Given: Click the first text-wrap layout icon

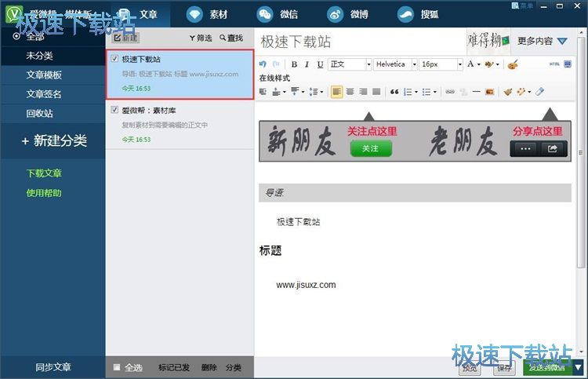Looking at the screenshot, I should point(263,92).
